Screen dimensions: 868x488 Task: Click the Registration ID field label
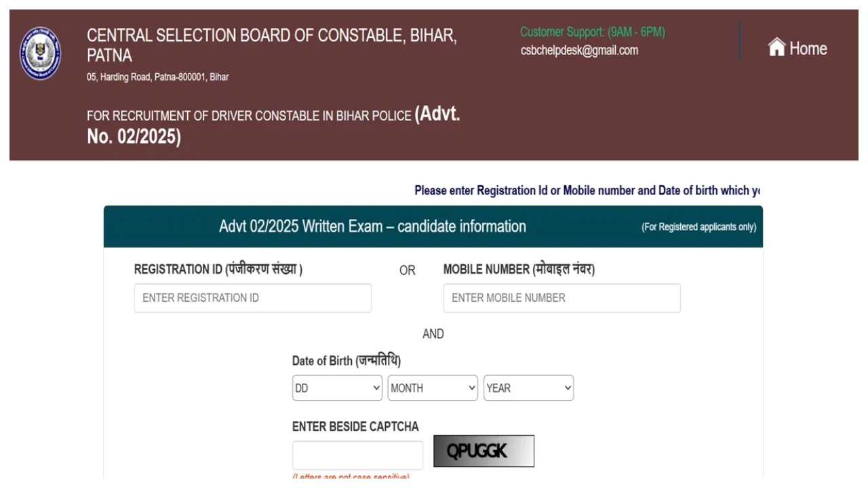tap(218, 270)
